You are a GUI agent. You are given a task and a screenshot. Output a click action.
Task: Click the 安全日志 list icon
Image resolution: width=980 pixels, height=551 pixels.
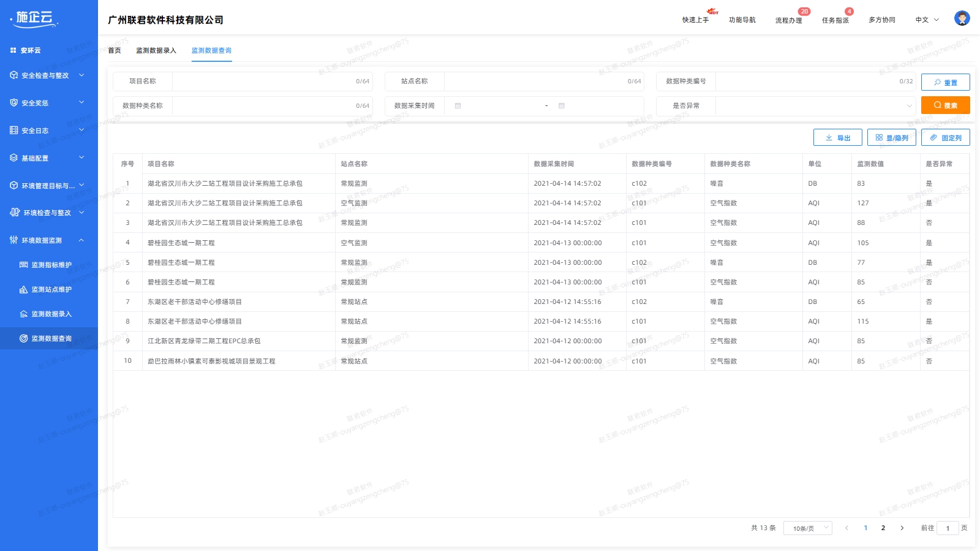pyautogui.click(x=14, y=130)
